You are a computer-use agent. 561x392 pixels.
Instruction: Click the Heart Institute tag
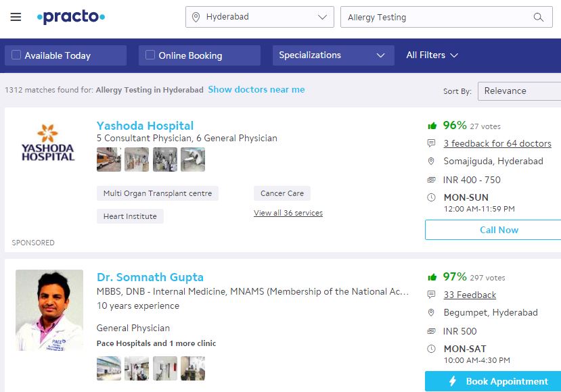[x=130, y=216]
